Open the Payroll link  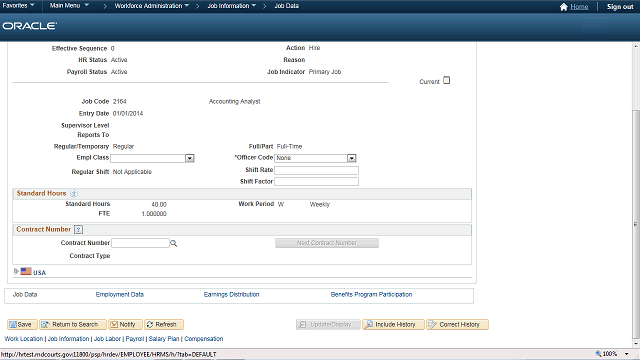135,339
